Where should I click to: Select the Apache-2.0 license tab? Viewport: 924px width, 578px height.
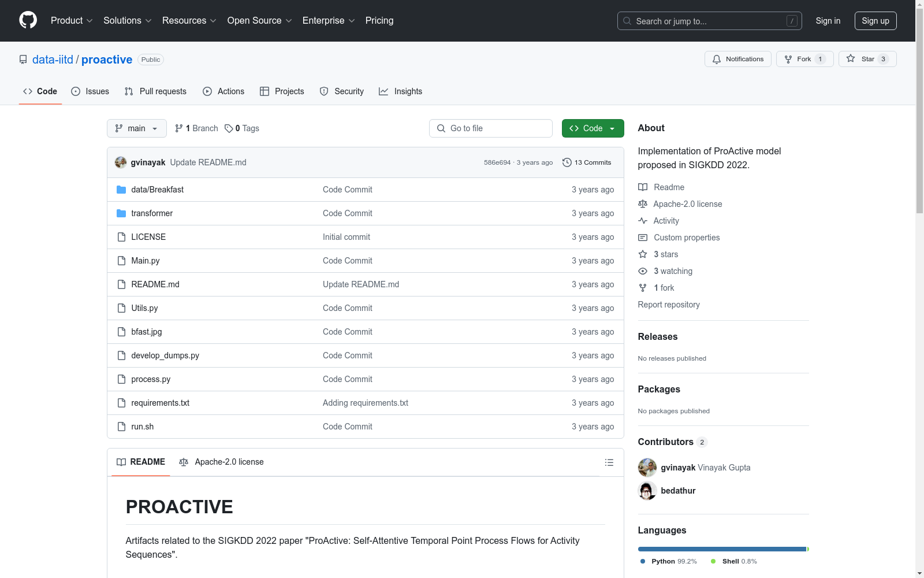coord(221,462)
